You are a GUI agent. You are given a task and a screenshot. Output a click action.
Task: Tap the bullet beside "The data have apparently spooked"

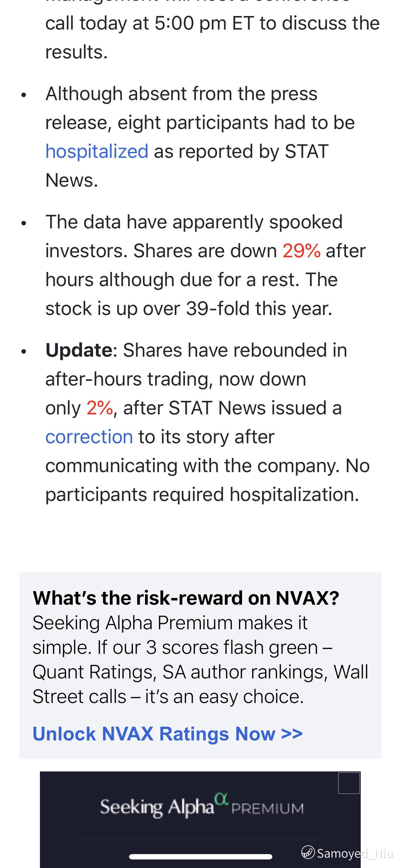[24, 224]
